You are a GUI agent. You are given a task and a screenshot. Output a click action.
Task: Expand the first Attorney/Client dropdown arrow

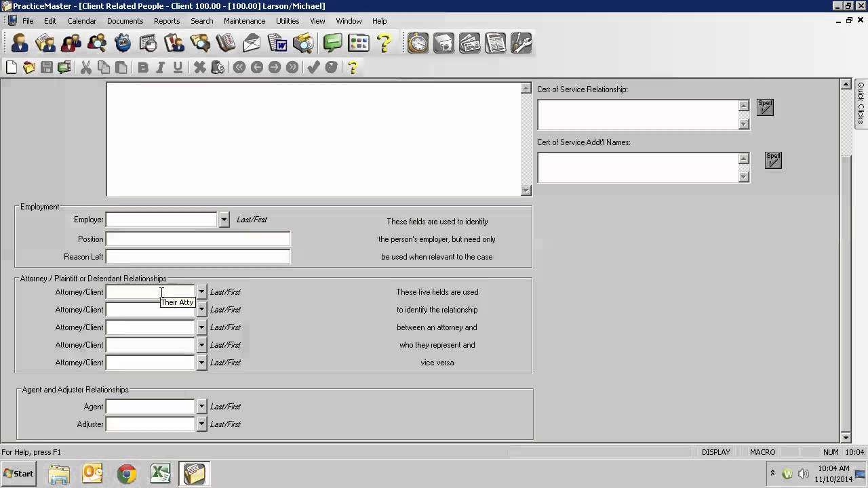pos(201,292)
